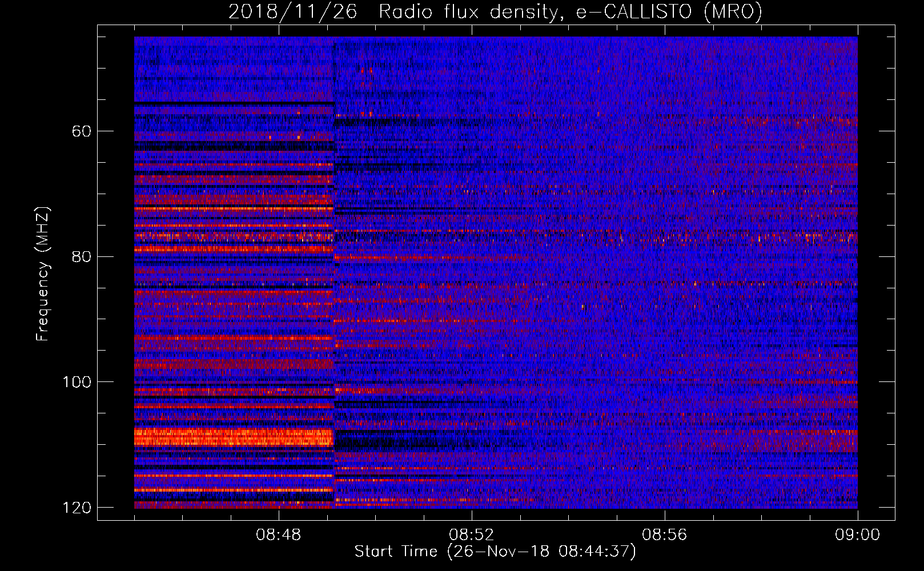Viewport: 924px width, 571px height.
Task: Click the bright yellow-orange emission band near 109 MHz
Action: (x=234, y=437)
